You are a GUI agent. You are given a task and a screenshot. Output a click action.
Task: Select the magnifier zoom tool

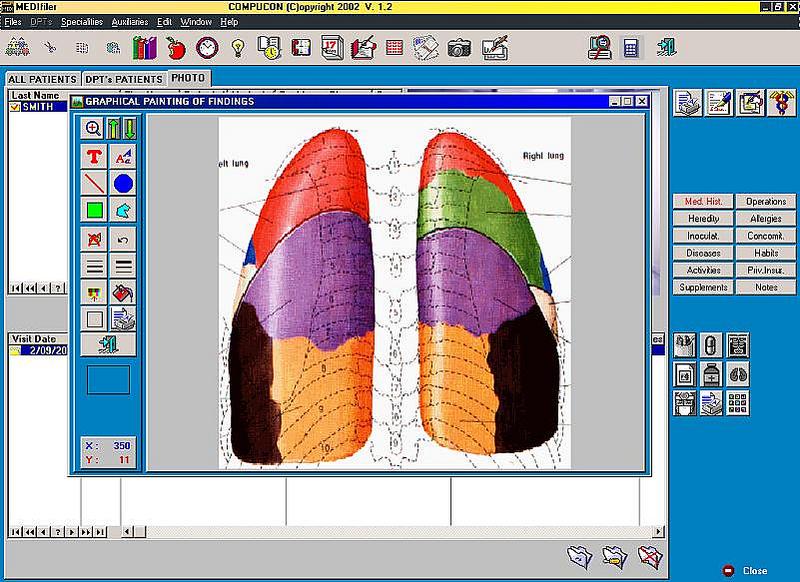[93, 128]
